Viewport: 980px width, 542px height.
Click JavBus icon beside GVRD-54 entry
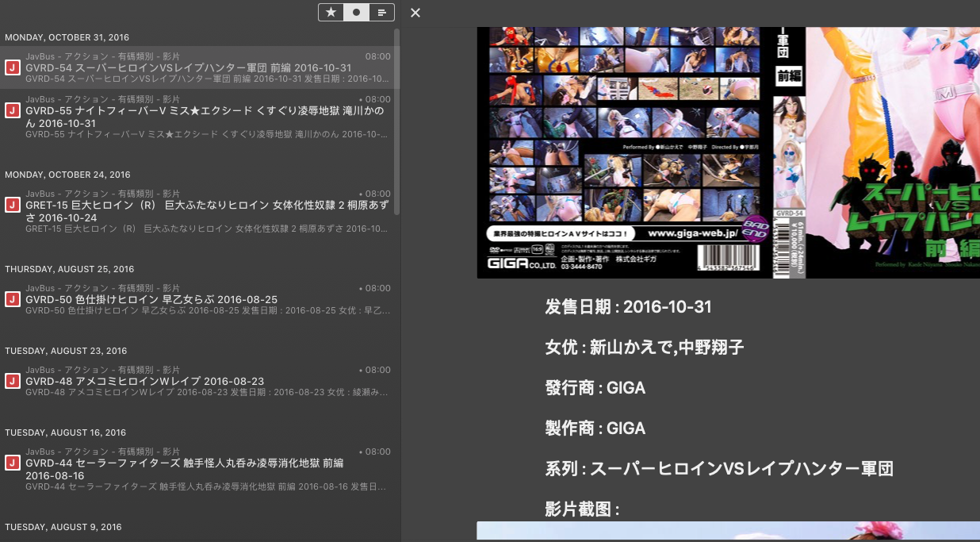[12, 68]
